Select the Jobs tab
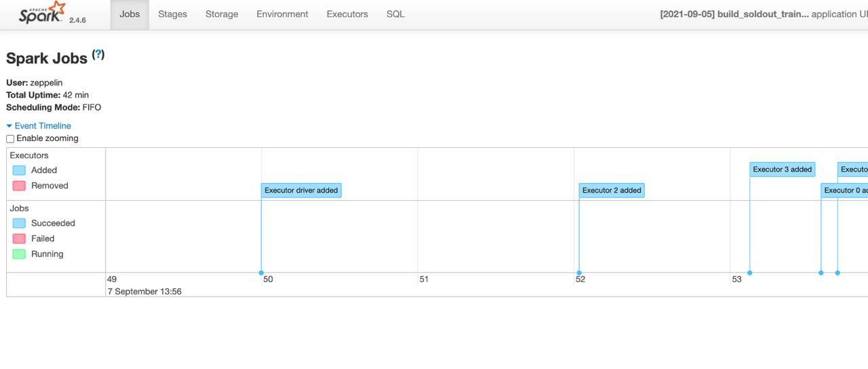The height and width of the screenshot is (369, 868). coord(130,14)
